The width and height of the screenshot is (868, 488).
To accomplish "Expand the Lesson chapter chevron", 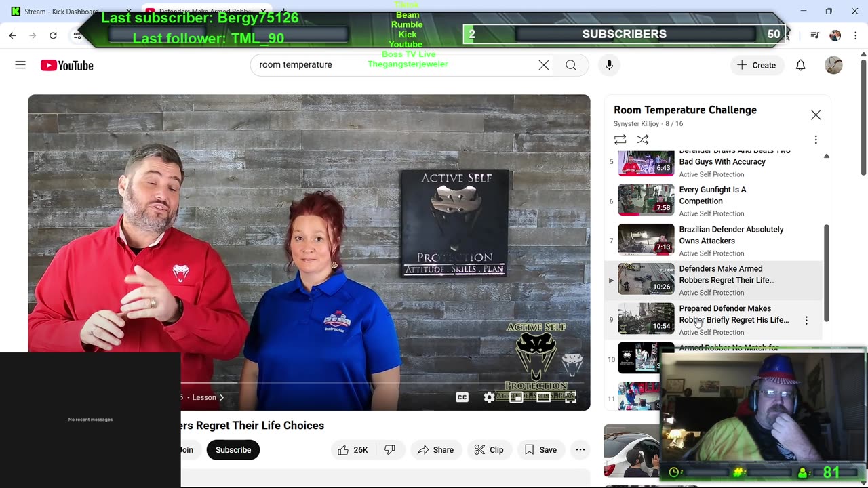I will [x=221, y=397].
